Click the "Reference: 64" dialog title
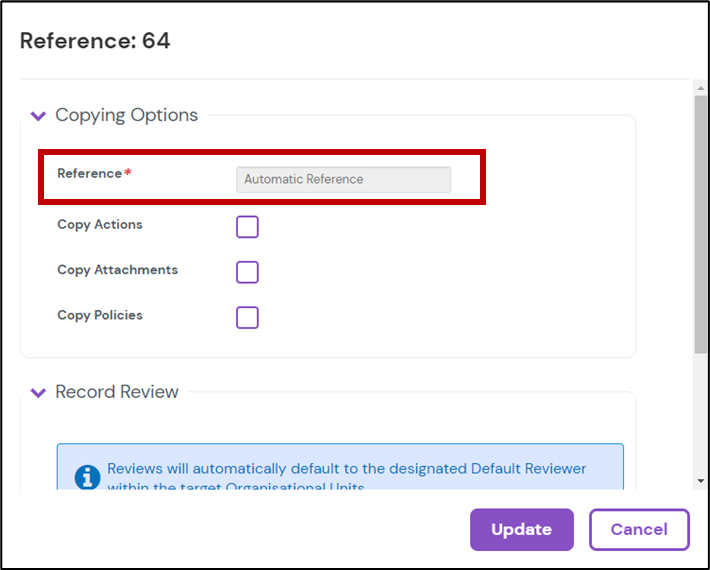Image resolution: width=710 pixels, height=570 pixels. (x=95, y=41)
